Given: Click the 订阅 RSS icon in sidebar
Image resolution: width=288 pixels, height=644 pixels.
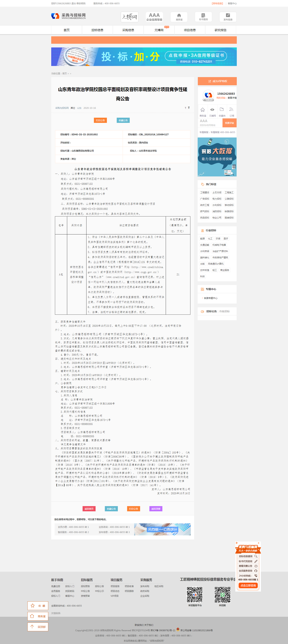Looking at the screenshot, I should coord(232,110).
